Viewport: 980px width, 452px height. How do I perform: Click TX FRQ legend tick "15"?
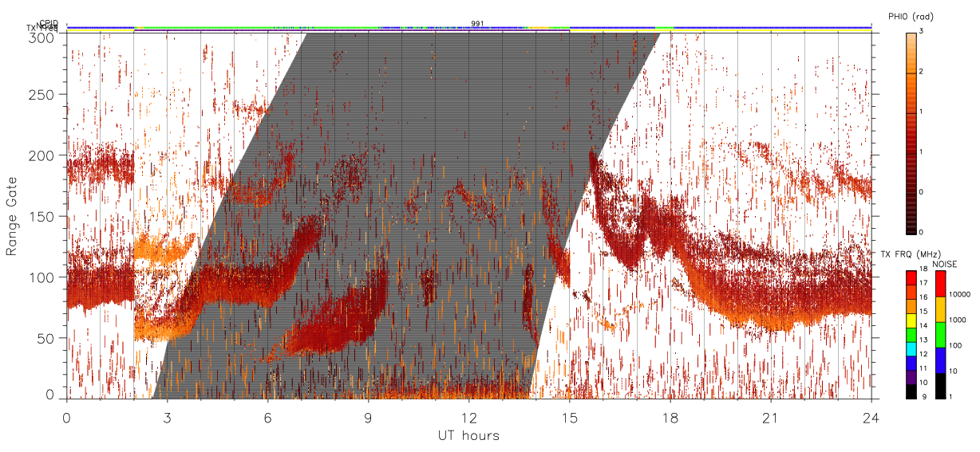point(923,311)
